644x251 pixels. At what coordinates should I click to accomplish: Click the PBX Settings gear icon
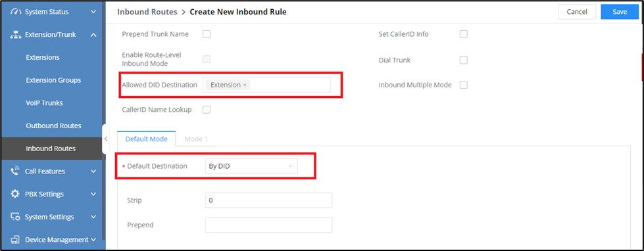pyautogui.click(x=15, y=194)
